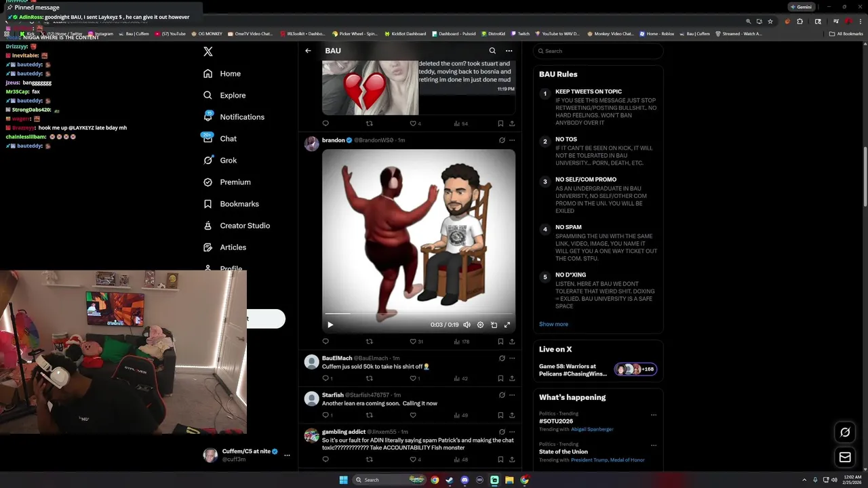Search within the BAU community
Viewport: 868px width, 488px height.
[x=492, y=51]
